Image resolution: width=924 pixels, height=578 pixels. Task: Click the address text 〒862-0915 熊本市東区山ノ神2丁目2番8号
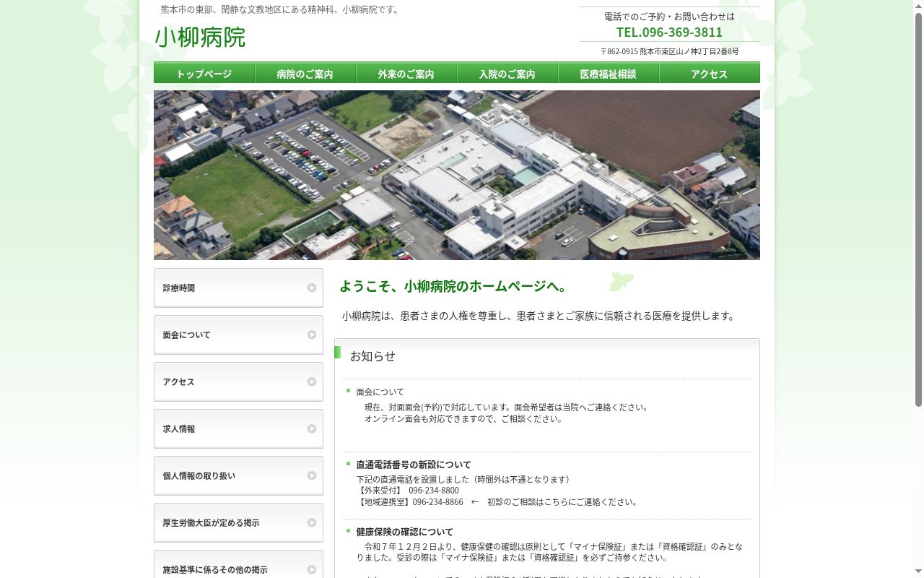pyautogui.click(x=669, y=51)
